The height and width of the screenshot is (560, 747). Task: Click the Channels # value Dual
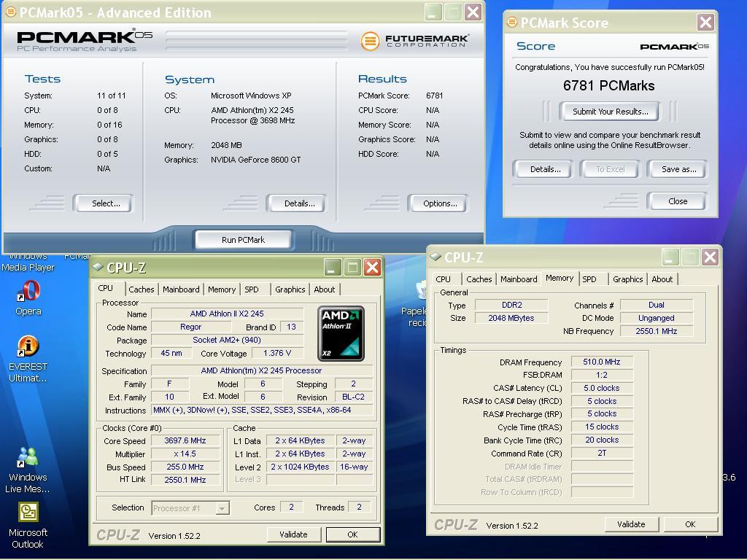click(656, 305)
